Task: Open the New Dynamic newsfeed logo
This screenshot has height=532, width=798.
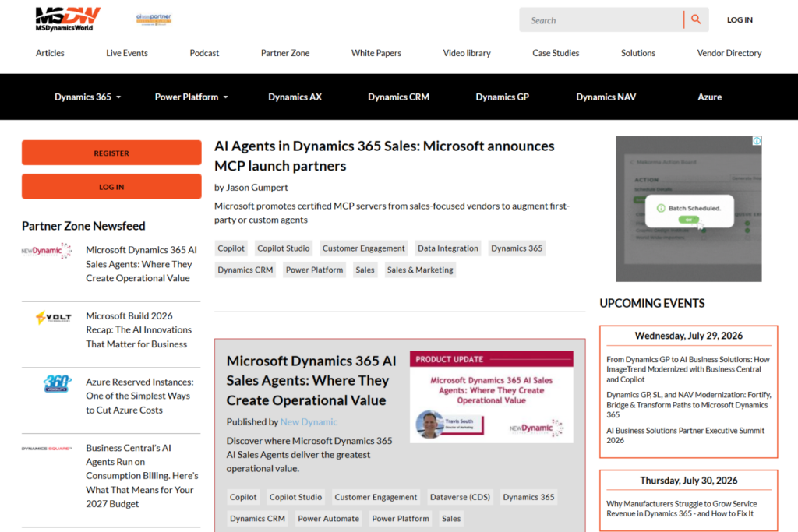Action: [47, 251]
